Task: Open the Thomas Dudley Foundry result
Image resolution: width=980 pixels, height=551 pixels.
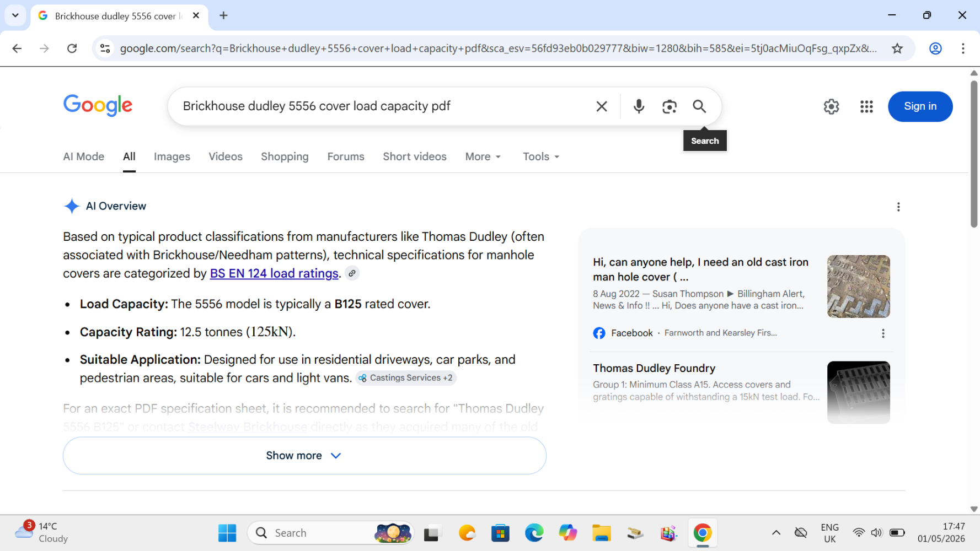Action: 654,368
